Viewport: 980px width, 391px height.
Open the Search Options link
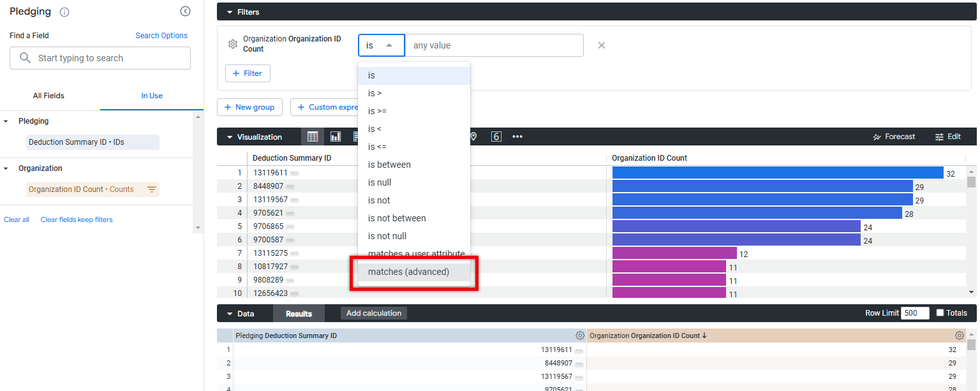point(161,36)
